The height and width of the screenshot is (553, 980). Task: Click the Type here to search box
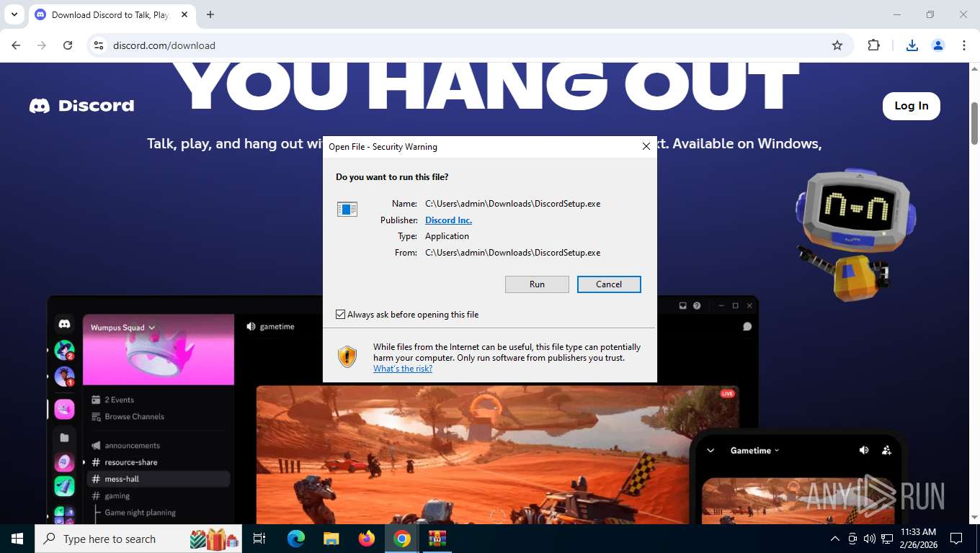point(139,539)
